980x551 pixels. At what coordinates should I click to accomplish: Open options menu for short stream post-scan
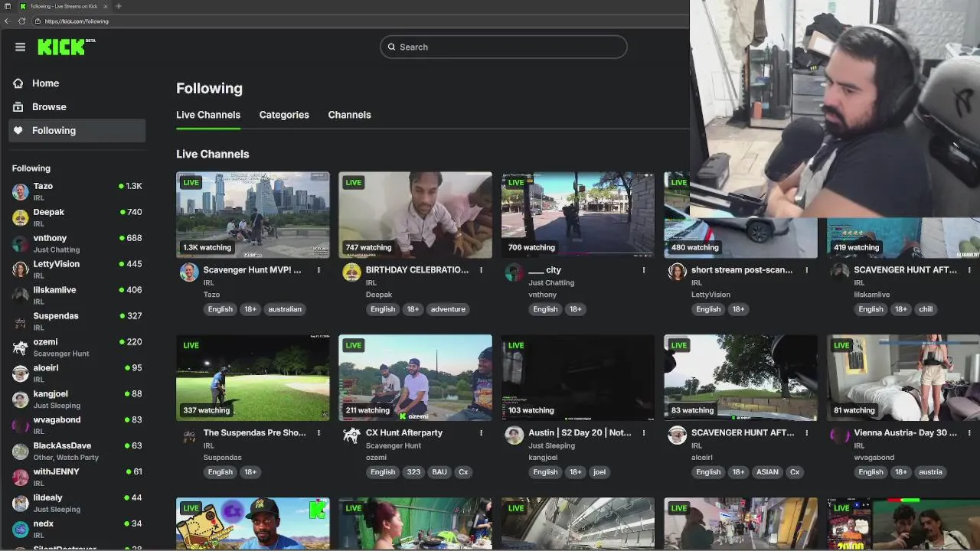(806, 270)
